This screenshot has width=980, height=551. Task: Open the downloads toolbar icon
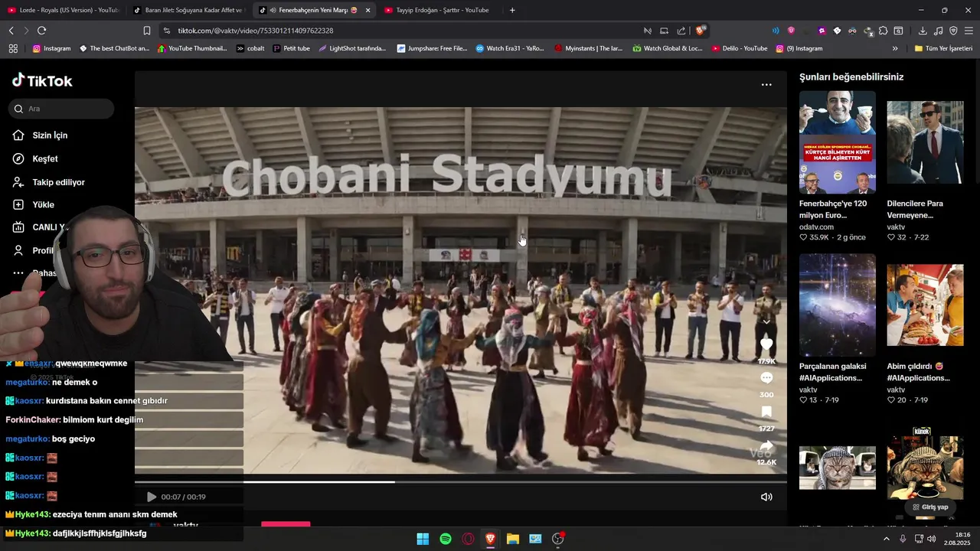click(x=923, y=31)
